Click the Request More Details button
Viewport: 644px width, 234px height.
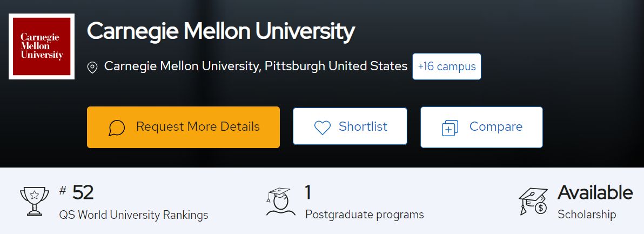[183, 127]
